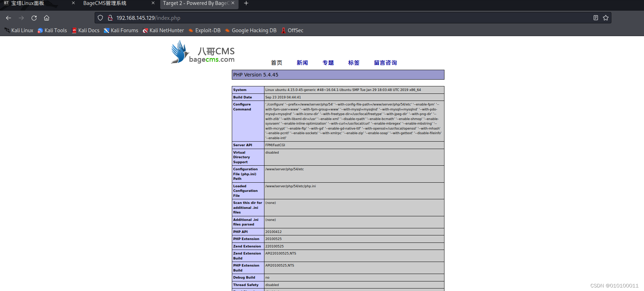644x291 pixels.
Task: Click the Additional .ini files parsed label
Action: (x=246, y=222)
